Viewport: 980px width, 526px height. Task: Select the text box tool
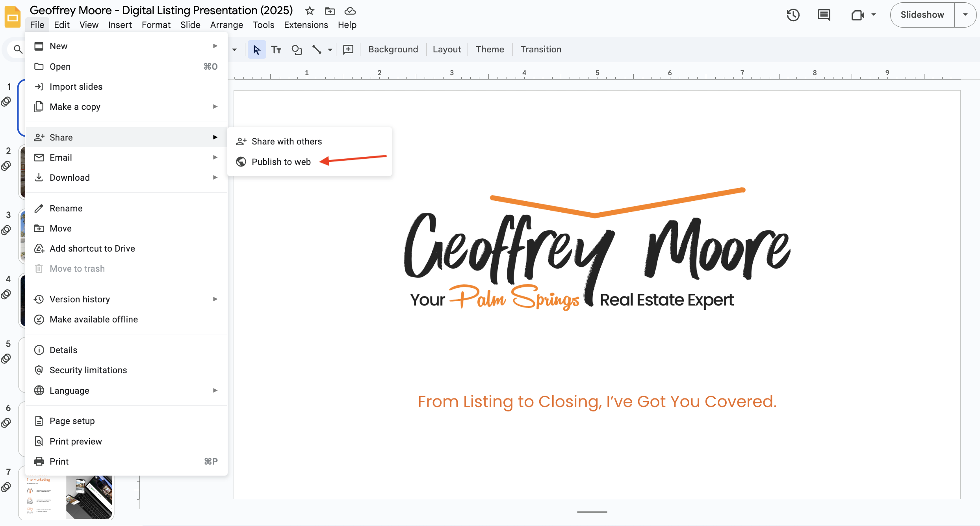276,50
